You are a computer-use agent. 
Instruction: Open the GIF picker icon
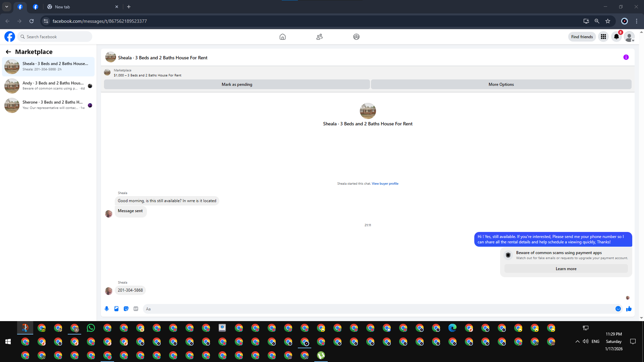tap(136, 309)
